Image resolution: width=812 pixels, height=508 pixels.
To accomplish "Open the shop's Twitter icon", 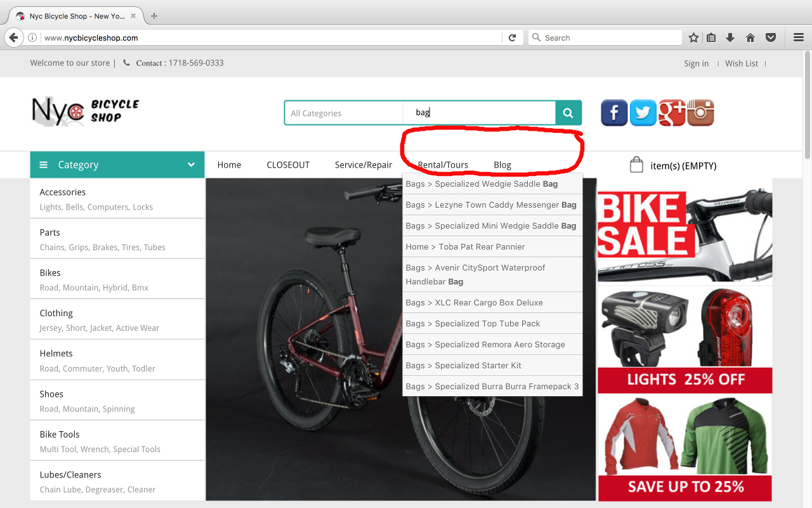I will (643, 113).
